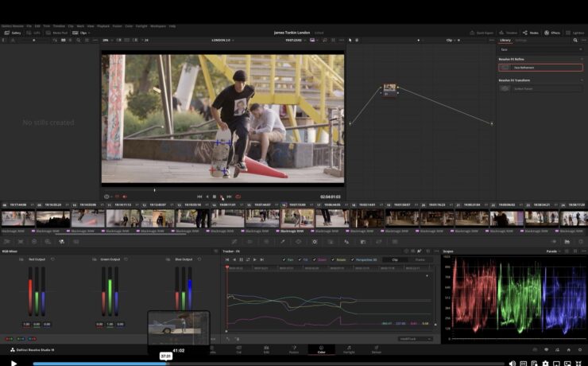
Task: Track forward in Tracker panel
Action: tap(255, 259)
